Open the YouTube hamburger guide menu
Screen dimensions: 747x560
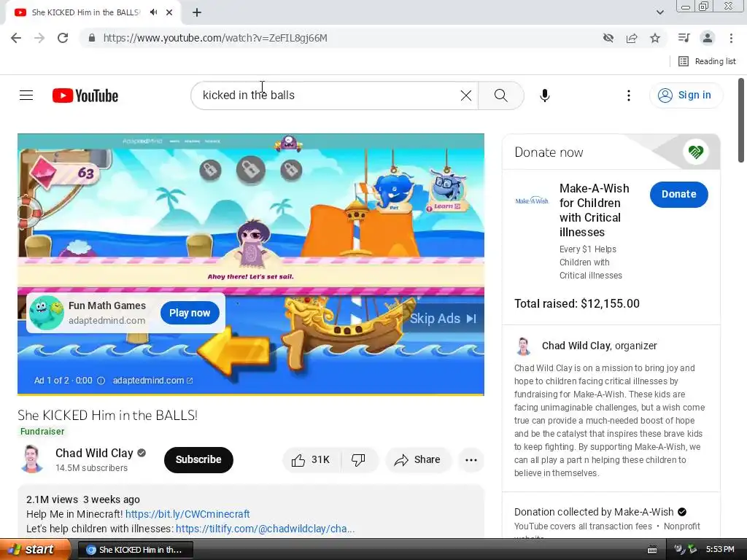26,96
